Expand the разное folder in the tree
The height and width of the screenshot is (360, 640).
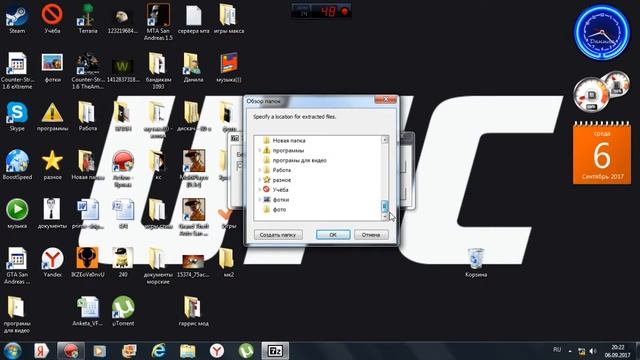[x=260, y=180]
